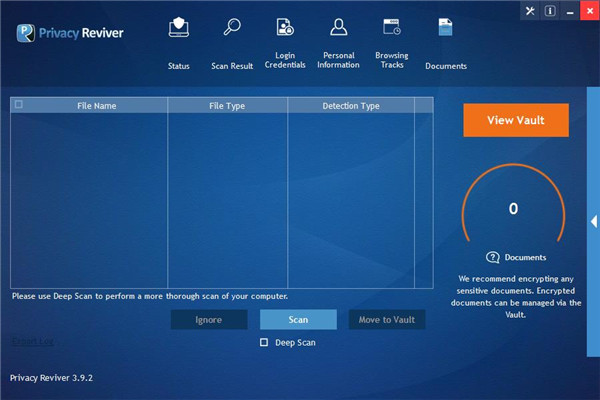Switch to the Status tab label
This screenshot has width=600, height=400.
[179, 66]
